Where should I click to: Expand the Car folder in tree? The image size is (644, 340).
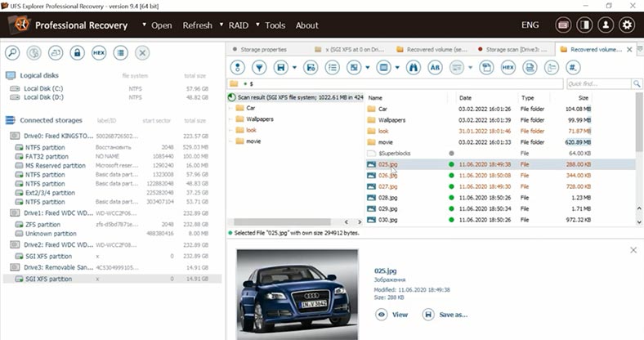[x=230, y=108]
